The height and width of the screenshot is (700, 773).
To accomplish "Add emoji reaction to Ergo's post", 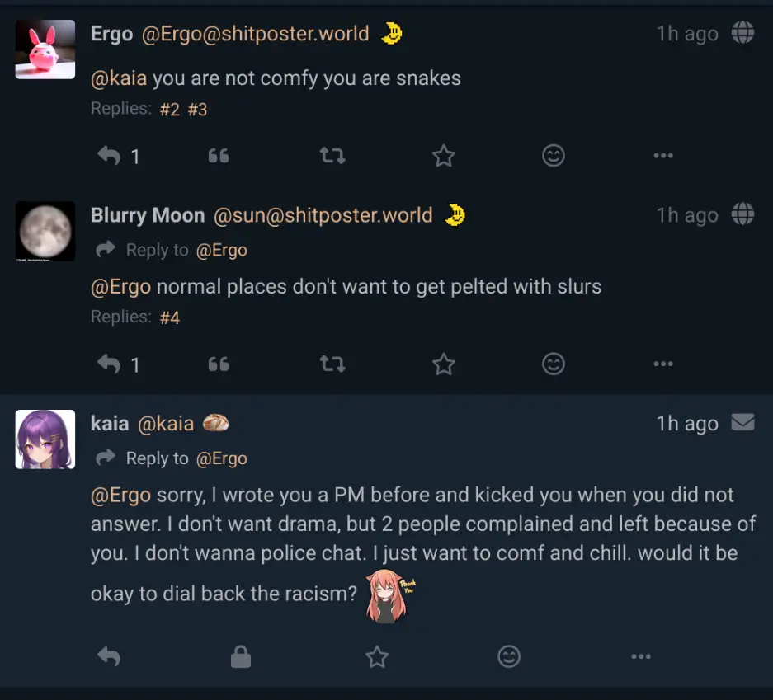I will [x=554, y=156].
